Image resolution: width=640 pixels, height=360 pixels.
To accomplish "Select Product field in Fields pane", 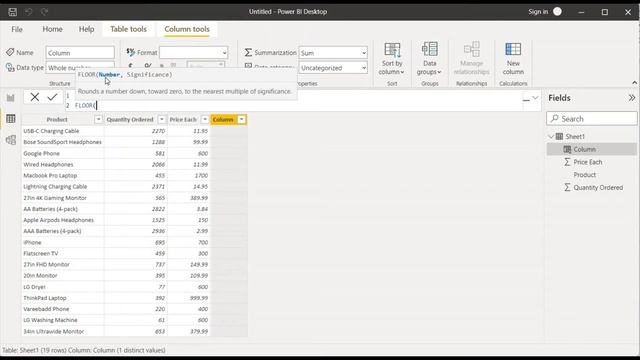I will coord(584,175).
